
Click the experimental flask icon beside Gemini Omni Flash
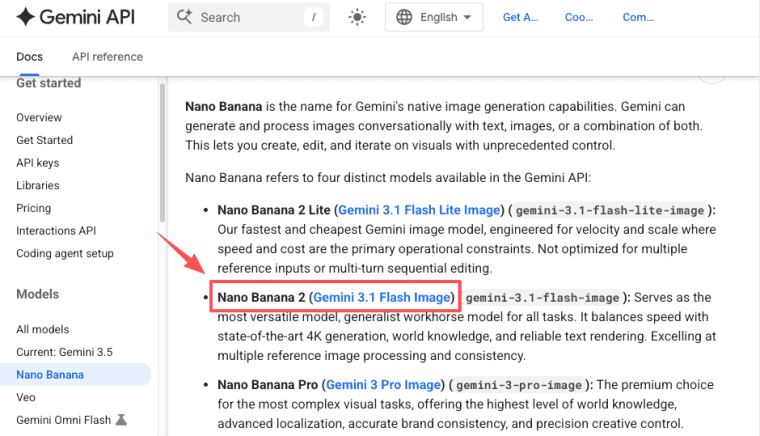coord(122,420)
